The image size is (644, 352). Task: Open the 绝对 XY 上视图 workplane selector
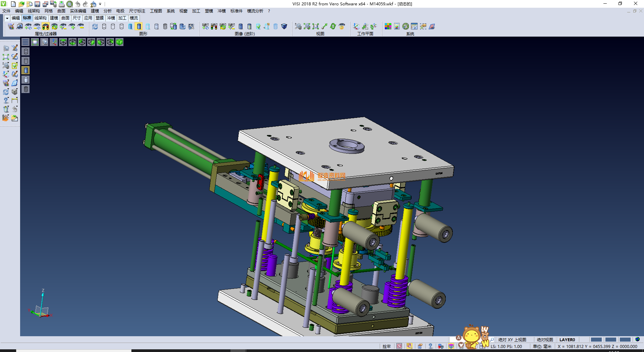[x=512, y=340]
